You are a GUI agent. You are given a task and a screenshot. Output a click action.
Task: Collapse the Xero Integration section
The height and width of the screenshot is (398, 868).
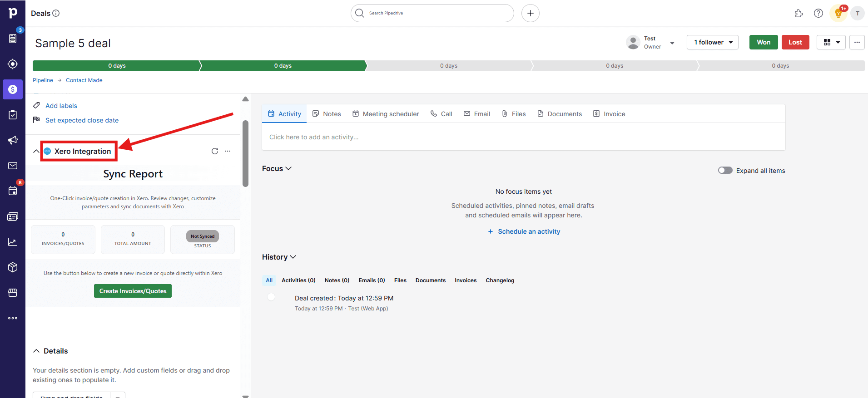point(36,151)
